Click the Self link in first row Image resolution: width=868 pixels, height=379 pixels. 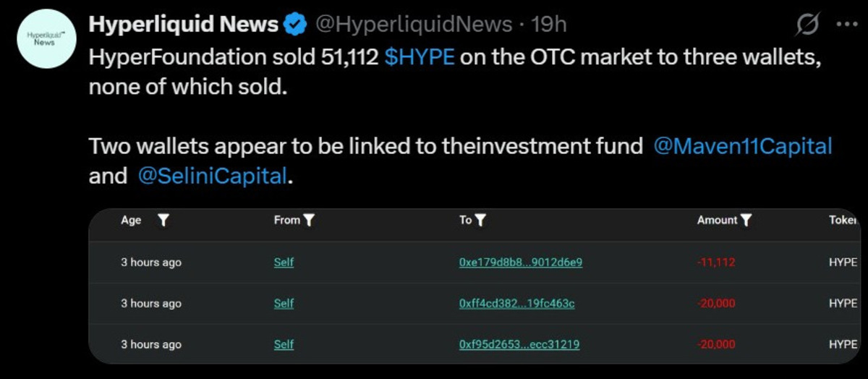click(284, 263)
